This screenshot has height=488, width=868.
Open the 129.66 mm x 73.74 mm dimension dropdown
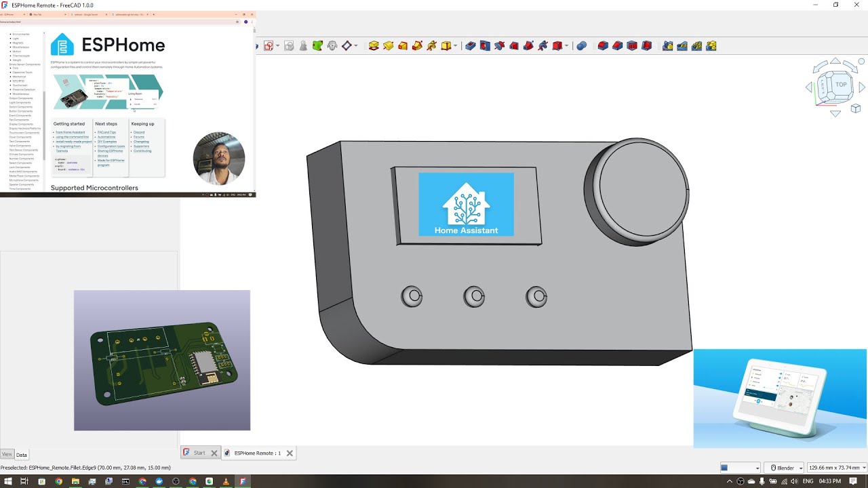(x=837, y=468)
